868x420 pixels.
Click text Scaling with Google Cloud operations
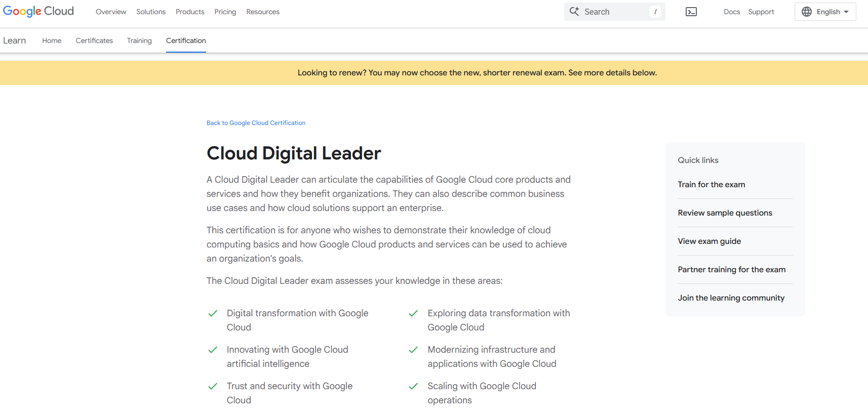pos(482,393)
